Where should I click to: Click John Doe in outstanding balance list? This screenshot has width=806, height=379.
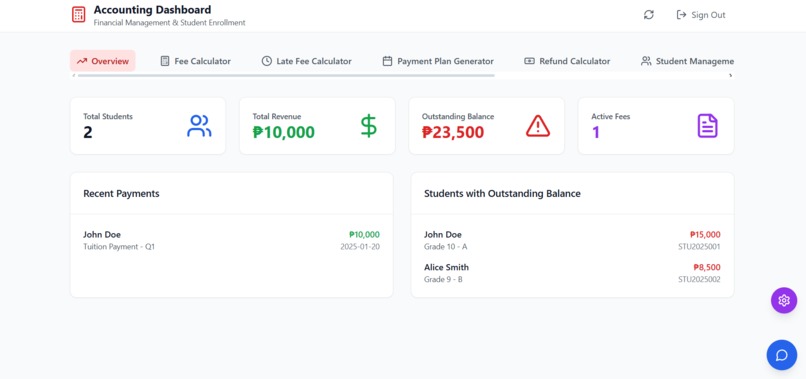(443, 234)
